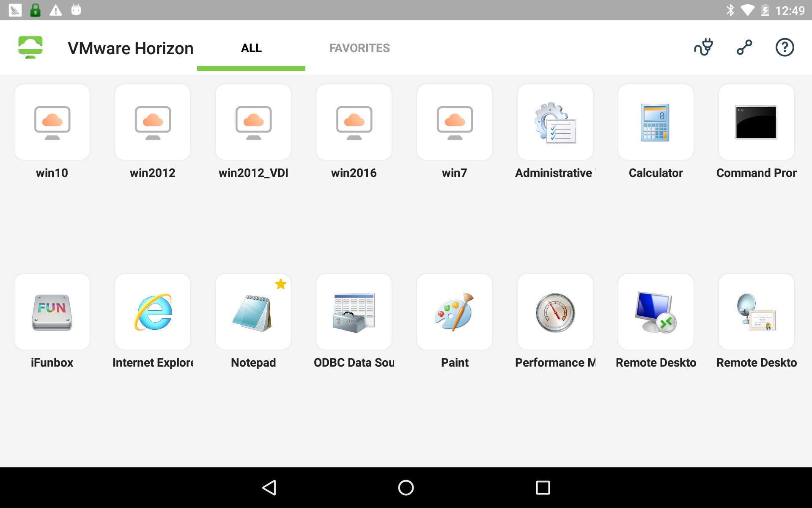Open the Calculator application
This screenshot has width=812, height=508.
pos(656,122)
